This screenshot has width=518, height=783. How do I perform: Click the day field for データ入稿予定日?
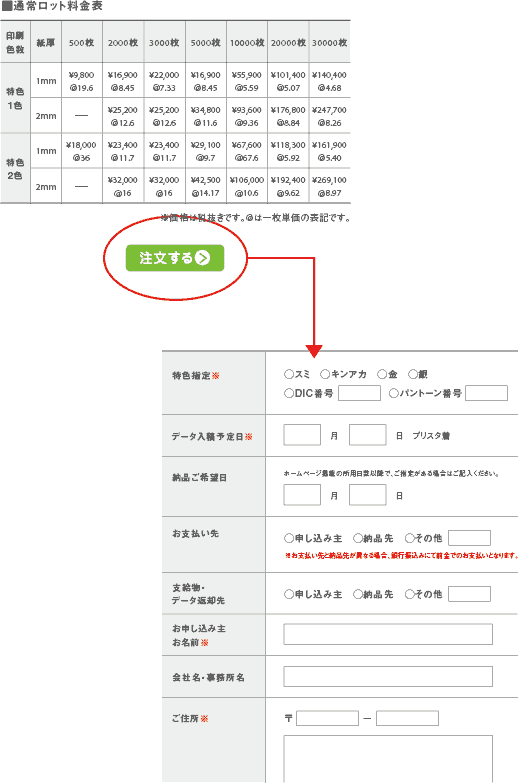pyautogui.click(x=368, y=435)
